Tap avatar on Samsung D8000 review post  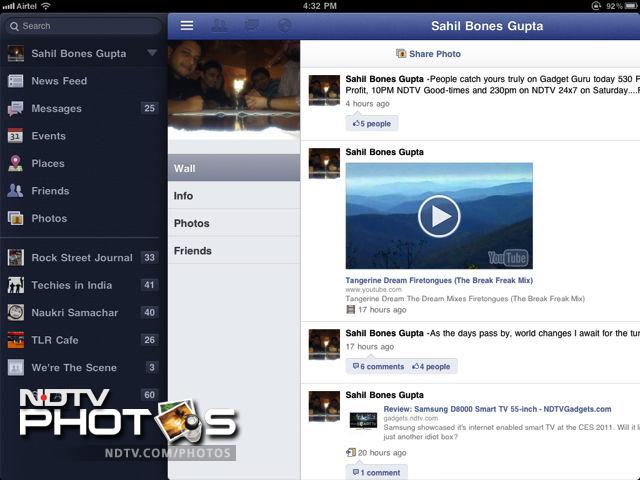click(324, 406)
